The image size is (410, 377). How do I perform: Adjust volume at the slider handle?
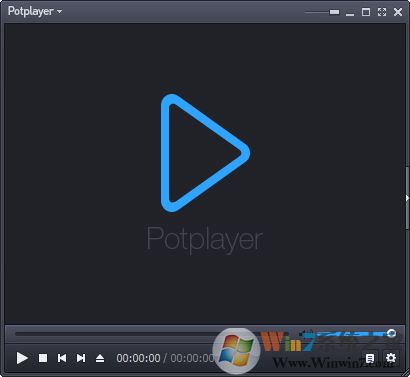click(x=392, y=333)
